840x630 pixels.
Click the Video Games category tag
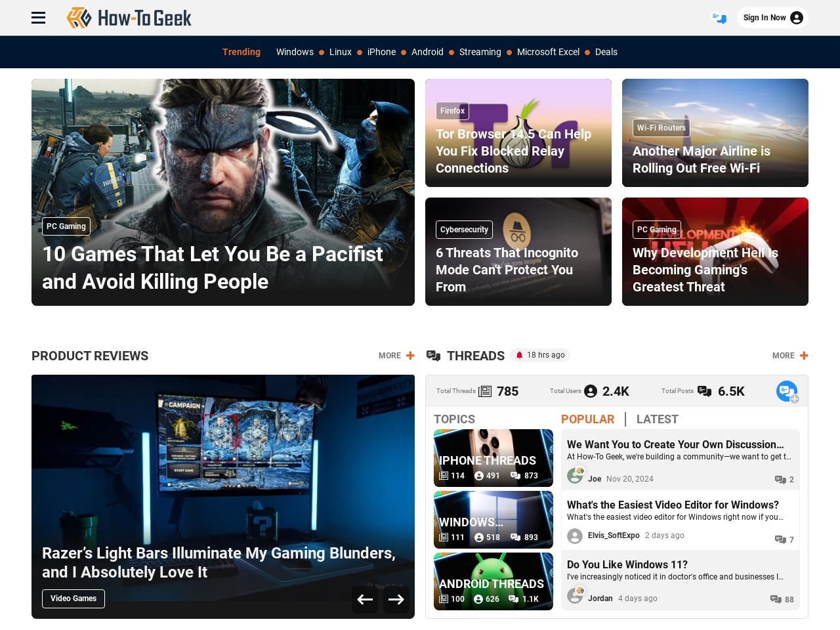click(x=73, y=598)
